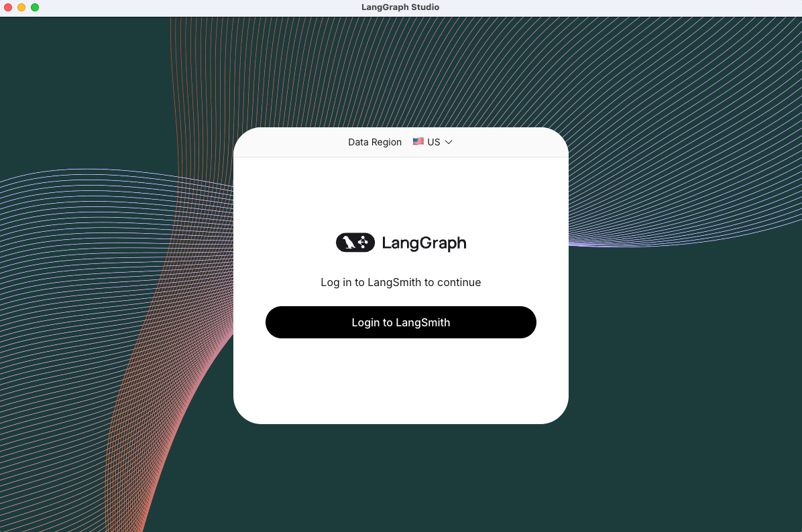
Task: Click the Login to LangSmith button
Action: click(x=400, y=322)
